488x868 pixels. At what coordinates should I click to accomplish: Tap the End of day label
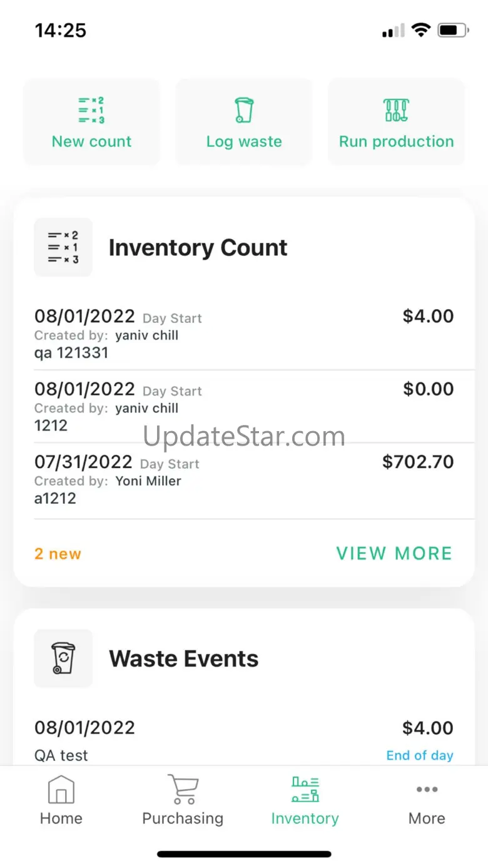pyautogui.click(x=420, y=755)
